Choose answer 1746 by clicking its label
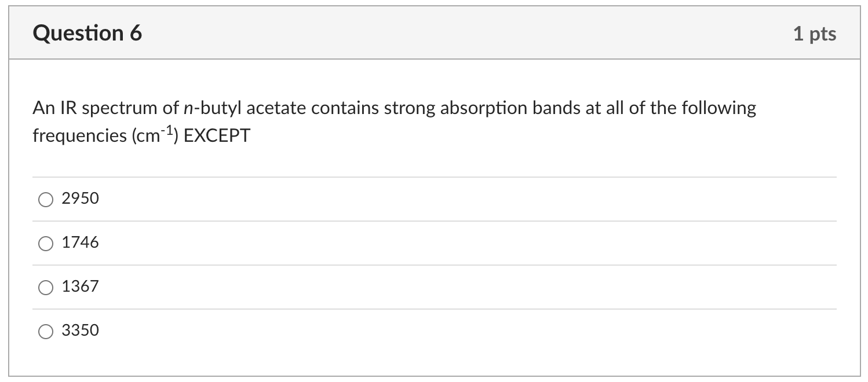Viewport: 868px width, 382px height. pyautogui.click(x=79, y=243)
